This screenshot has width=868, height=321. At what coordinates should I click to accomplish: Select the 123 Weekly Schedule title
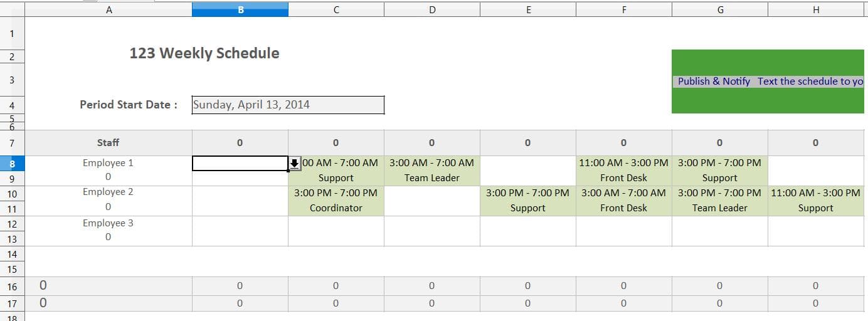[x=204, y=53]
